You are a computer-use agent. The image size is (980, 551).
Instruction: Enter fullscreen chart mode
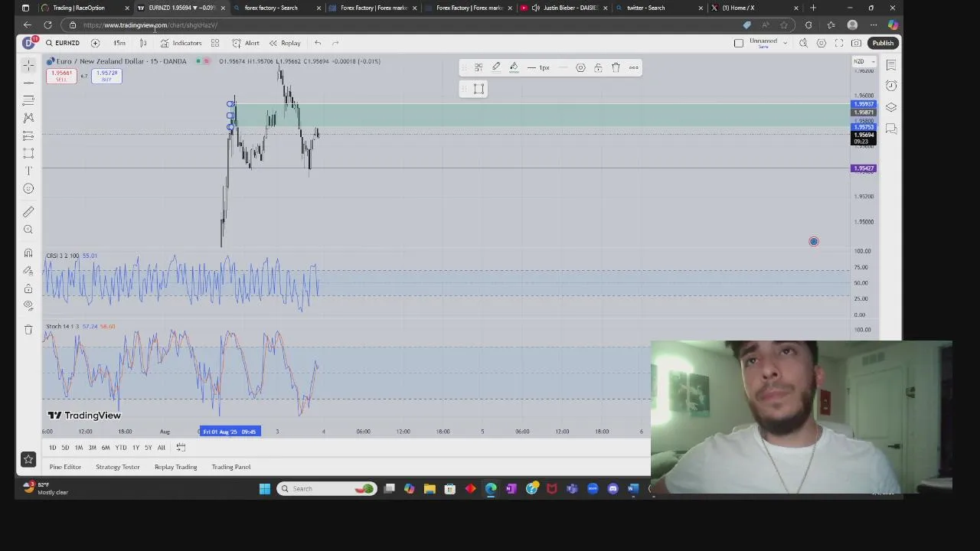point(839,43)
